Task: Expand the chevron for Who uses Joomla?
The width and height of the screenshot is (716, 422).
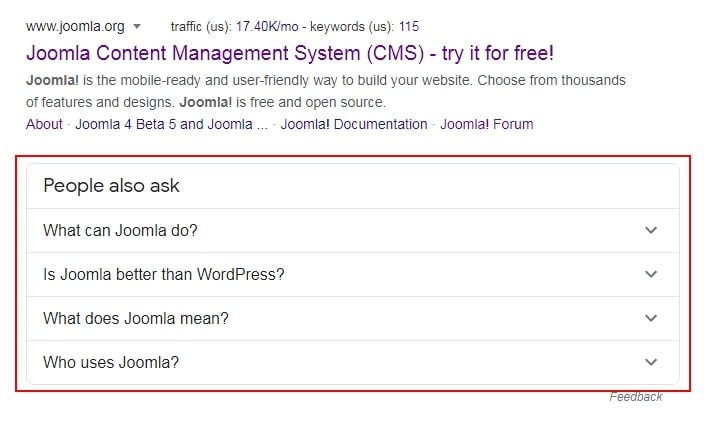Action: pos(651,362)
